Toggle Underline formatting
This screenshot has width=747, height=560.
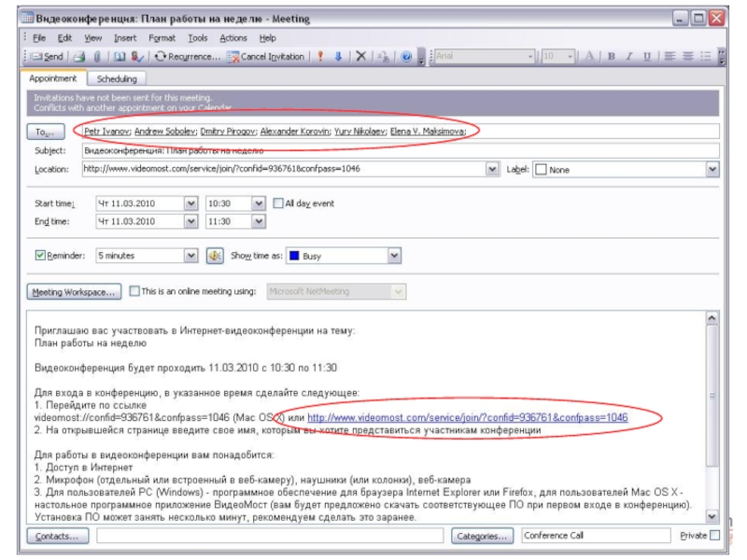point(646,56)
